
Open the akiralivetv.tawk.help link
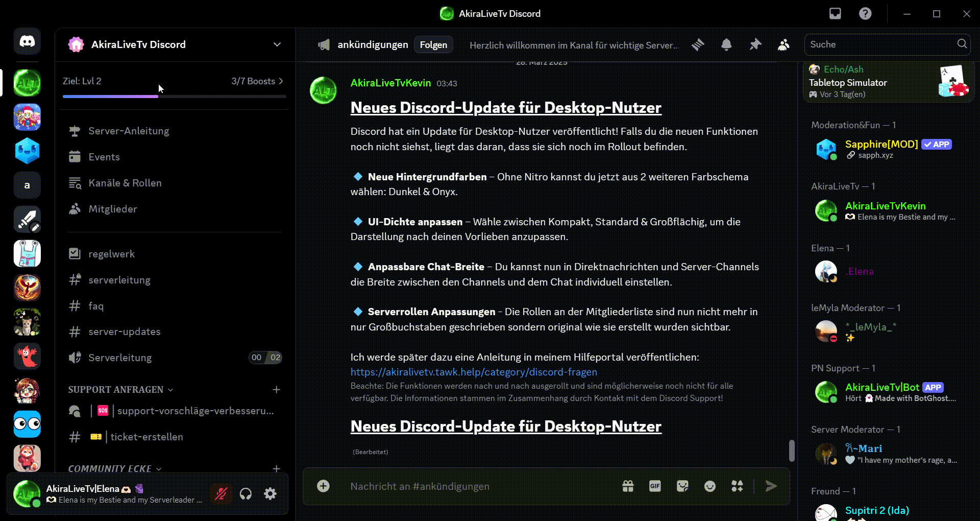point(473,372)
